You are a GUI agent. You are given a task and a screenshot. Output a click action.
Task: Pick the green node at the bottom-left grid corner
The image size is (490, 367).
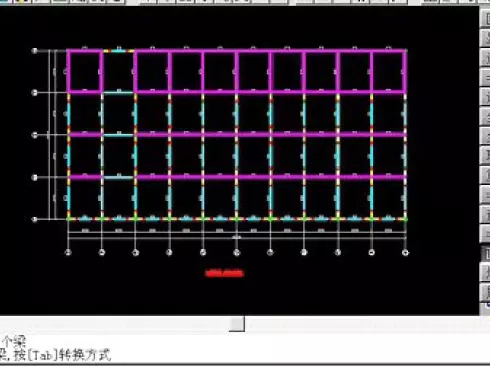point(68,219)
